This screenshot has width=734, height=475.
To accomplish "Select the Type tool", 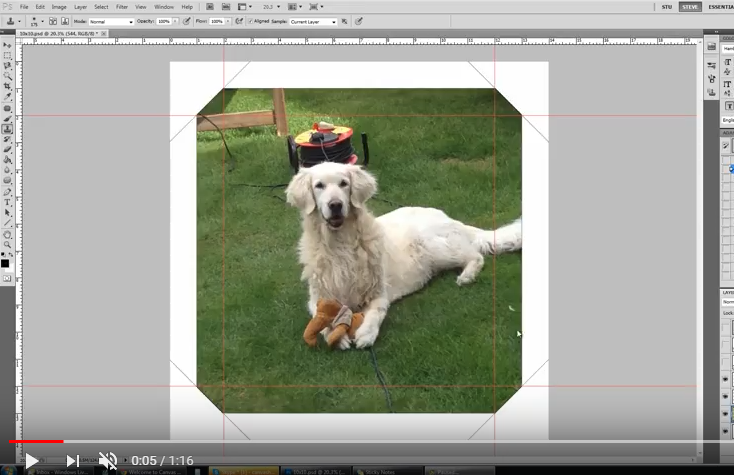I will (x=7, y=202).
